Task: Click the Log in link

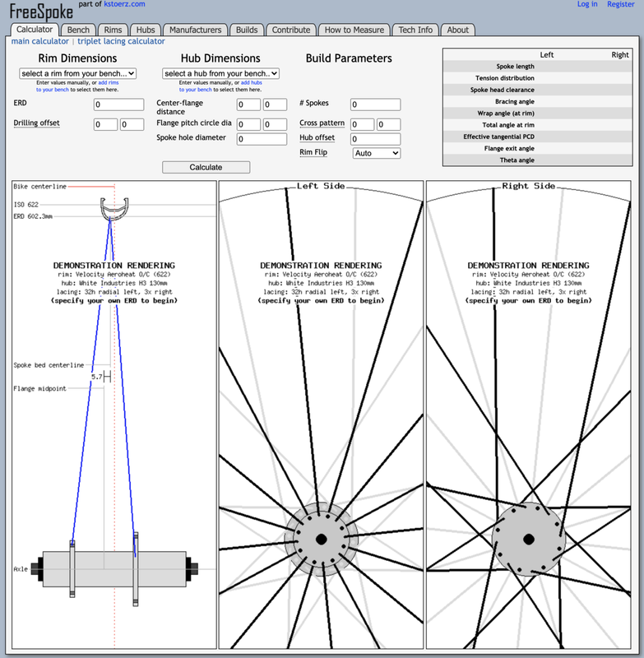Action: 587,4
